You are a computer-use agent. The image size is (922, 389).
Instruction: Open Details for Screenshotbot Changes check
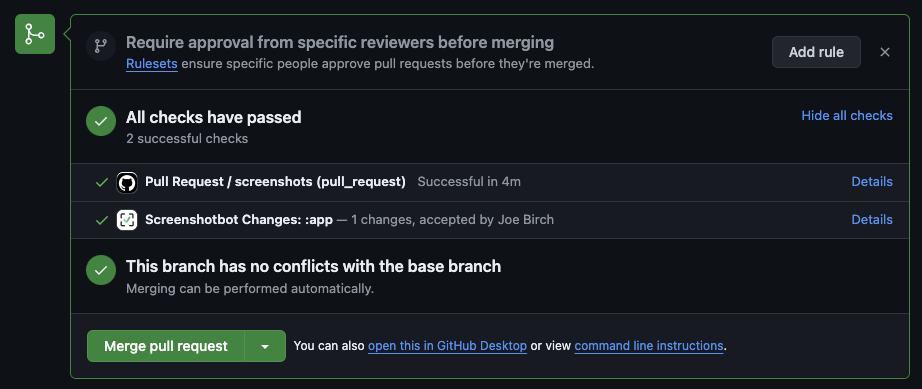tap(872, 220)
